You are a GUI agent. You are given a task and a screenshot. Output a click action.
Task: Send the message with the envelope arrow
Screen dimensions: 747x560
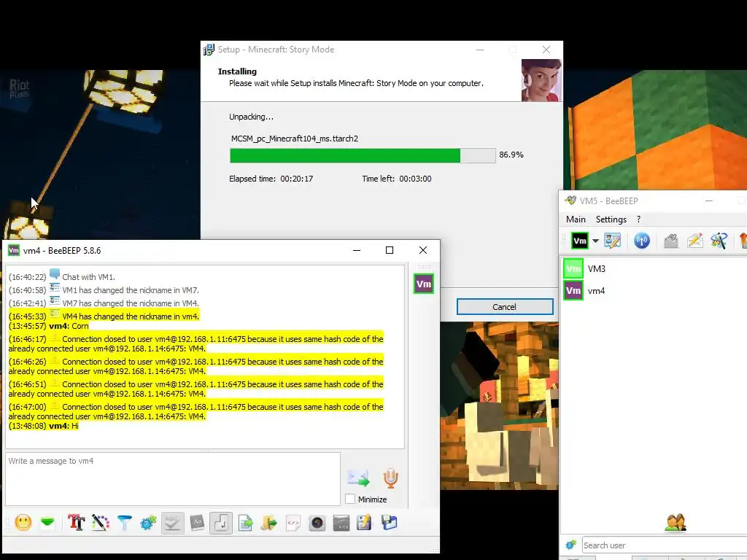(358, 478)
